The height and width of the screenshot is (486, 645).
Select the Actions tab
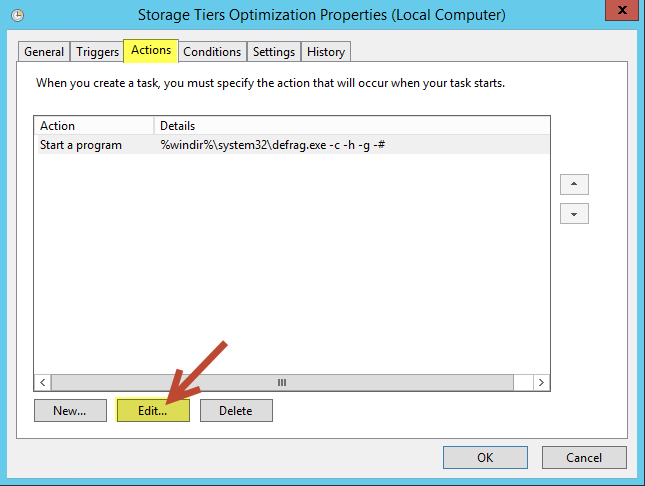click(151, 51)
